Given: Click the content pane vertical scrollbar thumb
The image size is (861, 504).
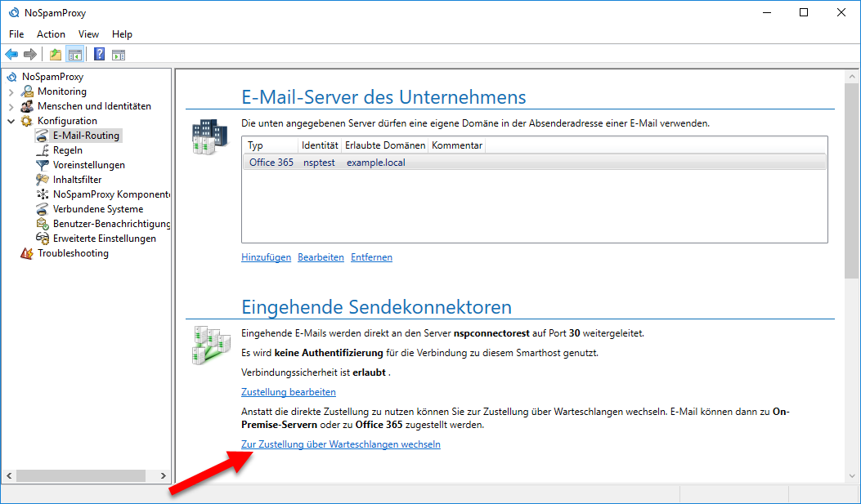Looking at the screenshot, I should coord(852,181).
